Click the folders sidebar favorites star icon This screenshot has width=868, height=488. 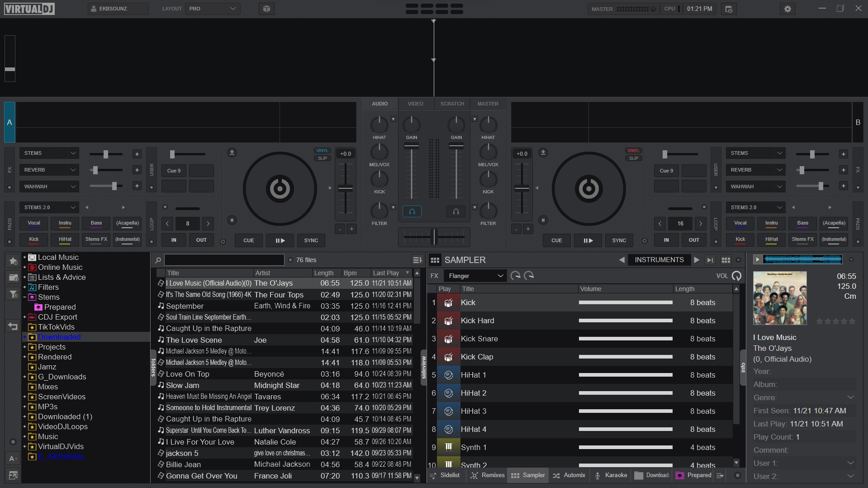13,261
